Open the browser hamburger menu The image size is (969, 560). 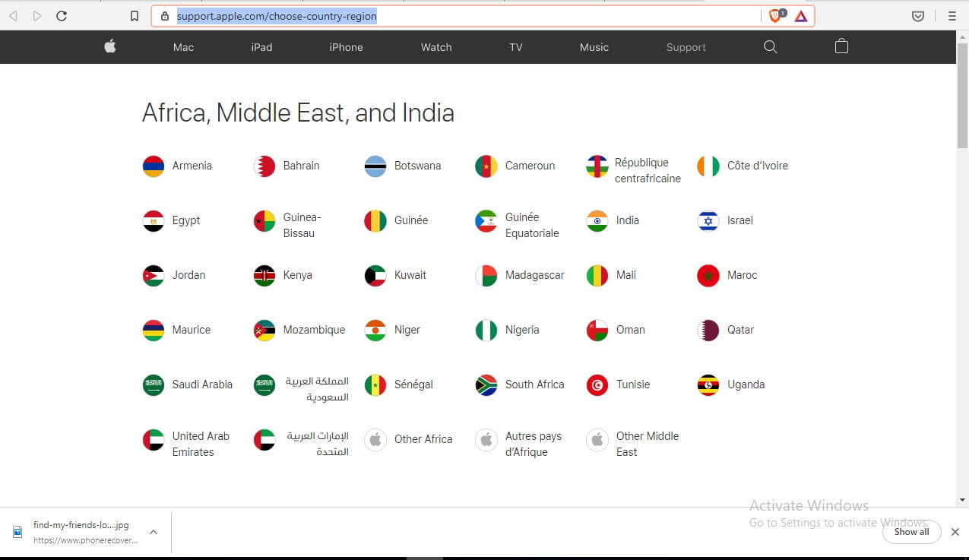click(x=952, y=15)
